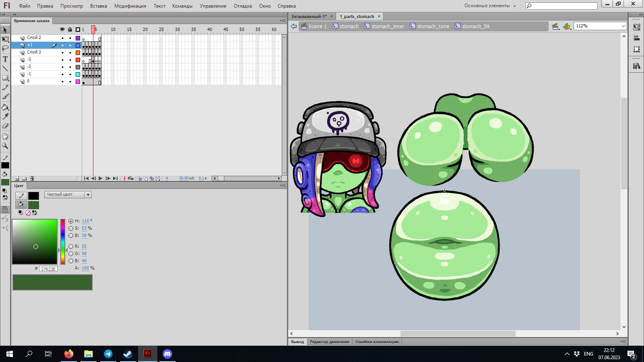Set no color in the Color panel
The image size is (644, 362).
pos(28,213)
